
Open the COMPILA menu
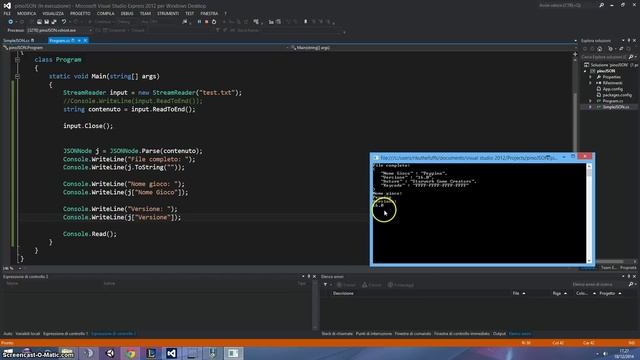click(x=106, y=13)
